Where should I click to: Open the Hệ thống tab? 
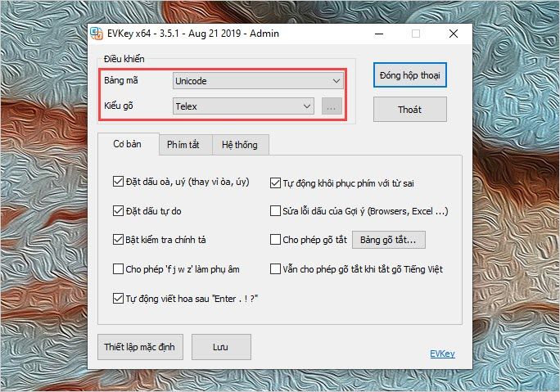point(238,145)
